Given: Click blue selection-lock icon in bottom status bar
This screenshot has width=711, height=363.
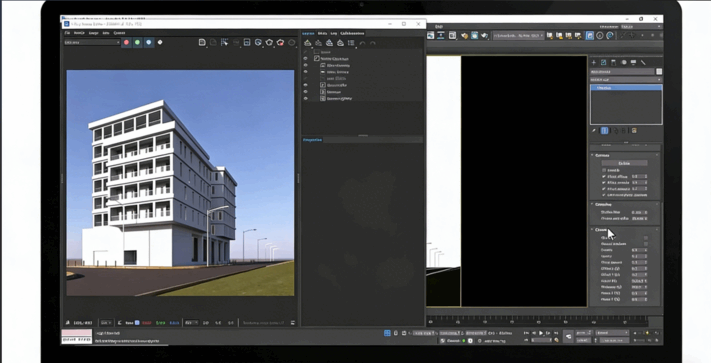Looking at the screenshot, I should point(387,333).
